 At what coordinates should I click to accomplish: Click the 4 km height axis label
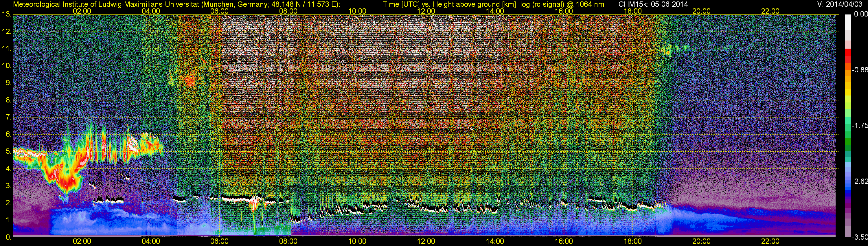pyautogui.click(x=8, y=168)
